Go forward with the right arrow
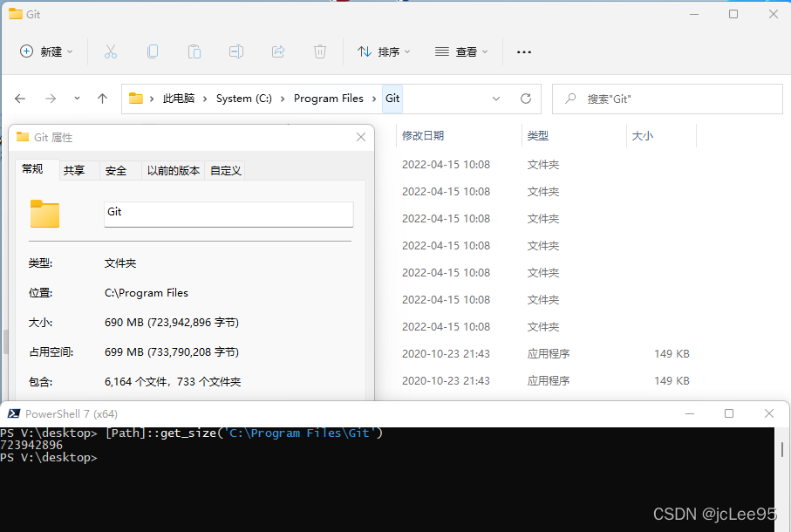This screenshot has height=532, width=791. point(51,99)
